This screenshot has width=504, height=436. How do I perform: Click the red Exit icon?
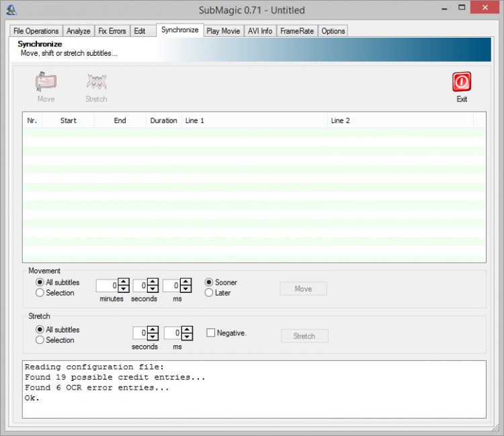(462, 82)
